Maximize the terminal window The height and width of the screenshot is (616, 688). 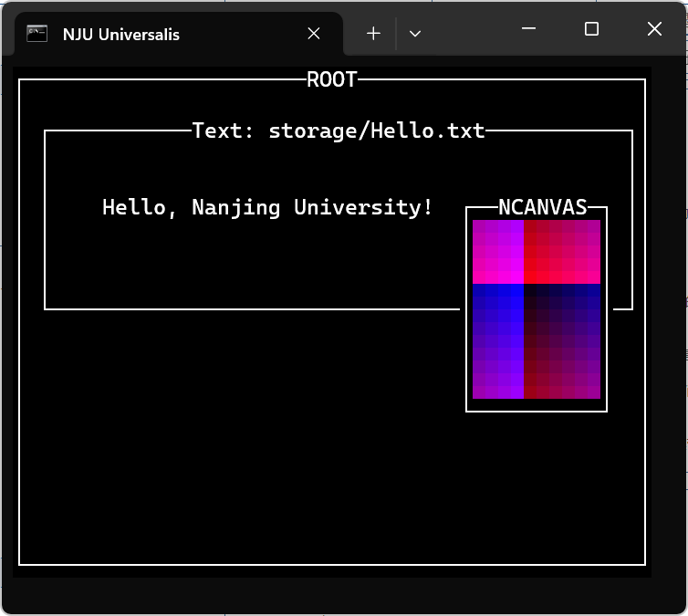tap(591, 29)
